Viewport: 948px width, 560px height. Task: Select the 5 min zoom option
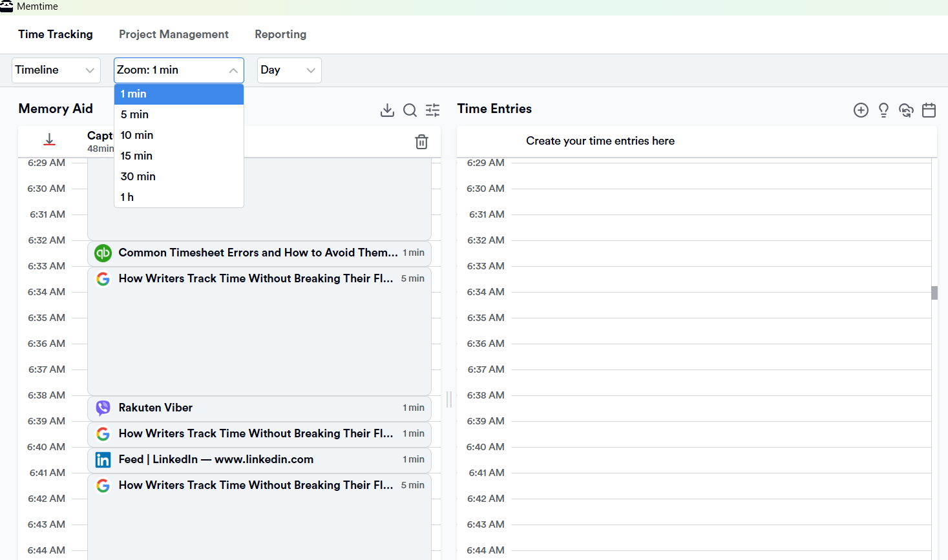pos(179,114)
